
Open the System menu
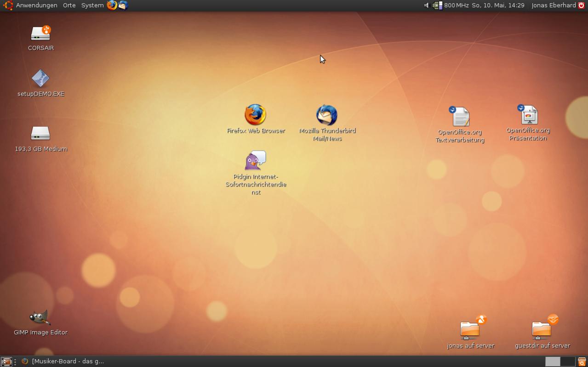click(92, 5)
